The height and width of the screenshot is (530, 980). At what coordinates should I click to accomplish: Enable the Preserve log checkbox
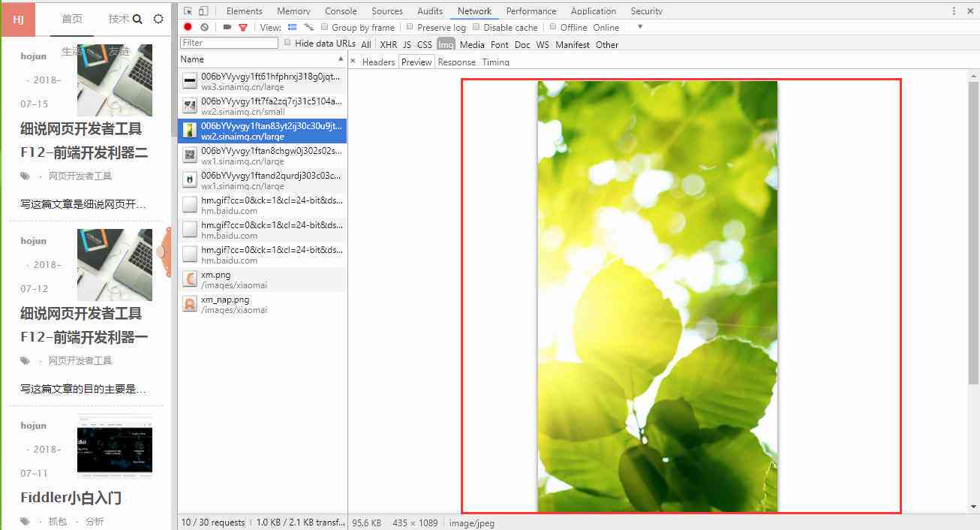coord(410,27)
